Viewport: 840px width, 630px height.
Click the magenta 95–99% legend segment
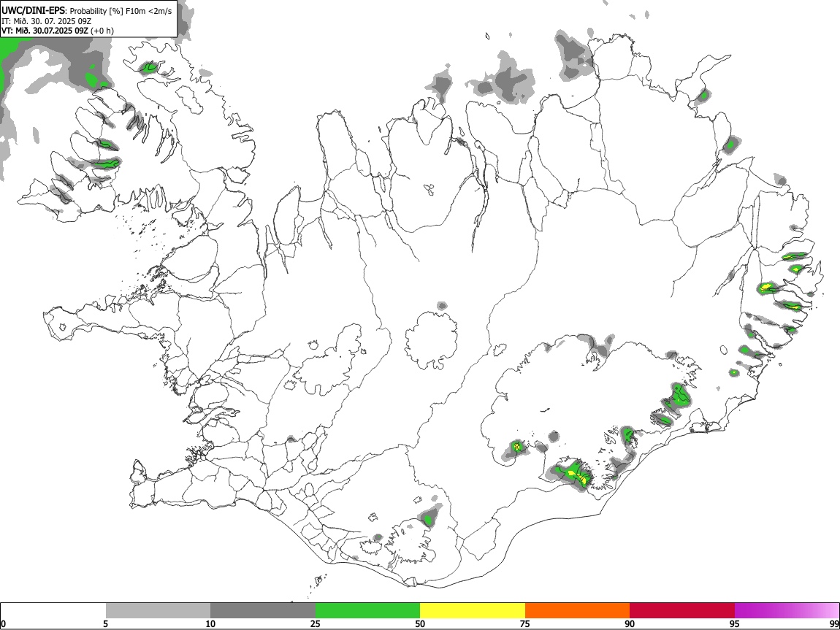coord(787,610)
